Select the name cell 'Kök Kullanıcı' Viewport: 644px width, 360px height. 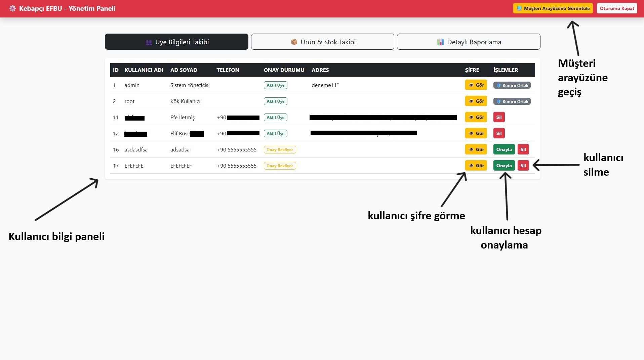(x=185, y=101)
